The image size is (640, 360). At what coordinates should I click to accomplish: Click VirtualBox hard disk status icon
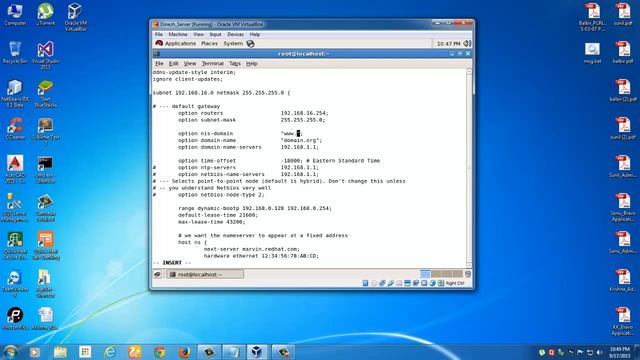tap(365, 283)
